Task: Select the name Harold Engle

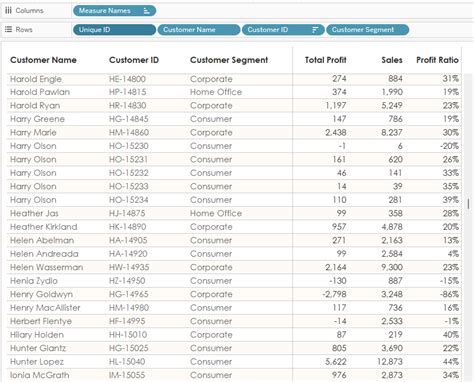Action: point(36,79)
